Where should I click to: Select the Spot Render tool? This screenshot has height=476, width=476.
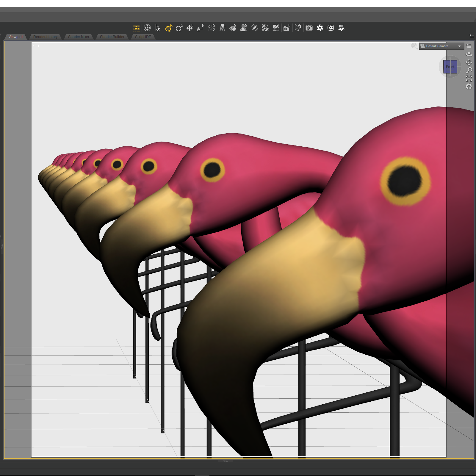[x=287, y=28]
